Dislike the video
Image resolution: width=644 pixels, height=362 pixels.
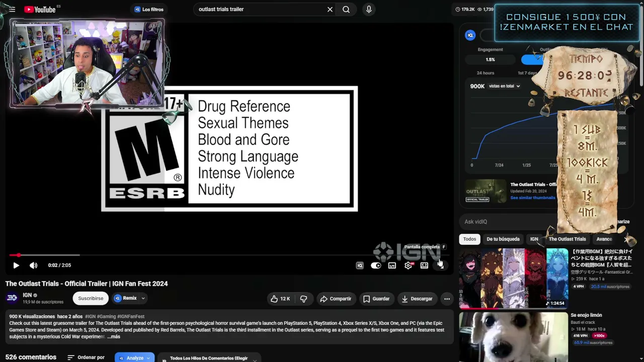click(x=303, y=299)
